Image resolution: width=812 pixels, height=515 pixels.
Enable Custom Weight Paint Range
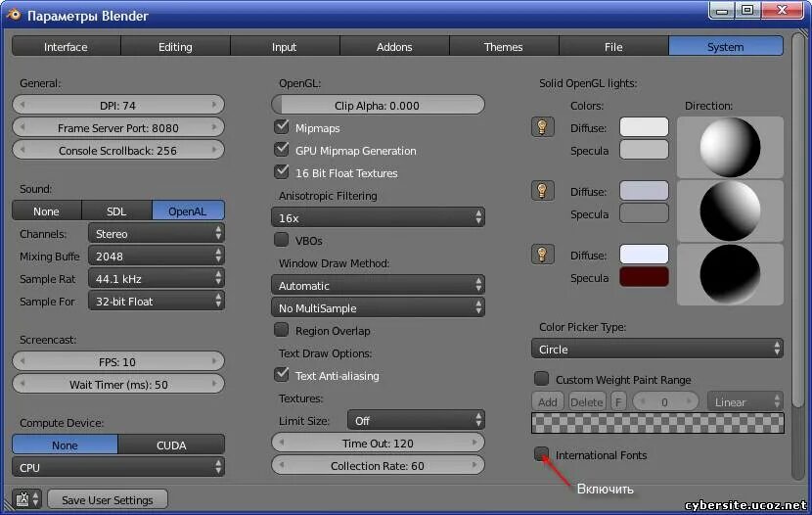click(x=541, y=379)
